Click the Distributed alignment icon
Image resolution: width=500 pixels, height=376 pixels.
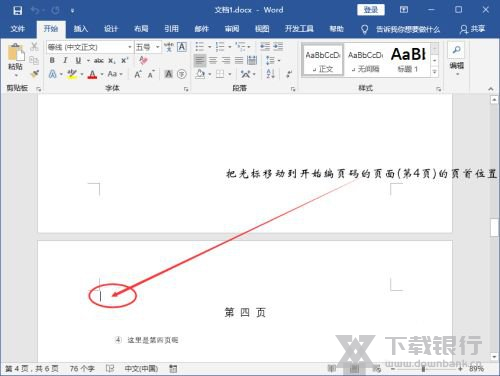[252, 60]
